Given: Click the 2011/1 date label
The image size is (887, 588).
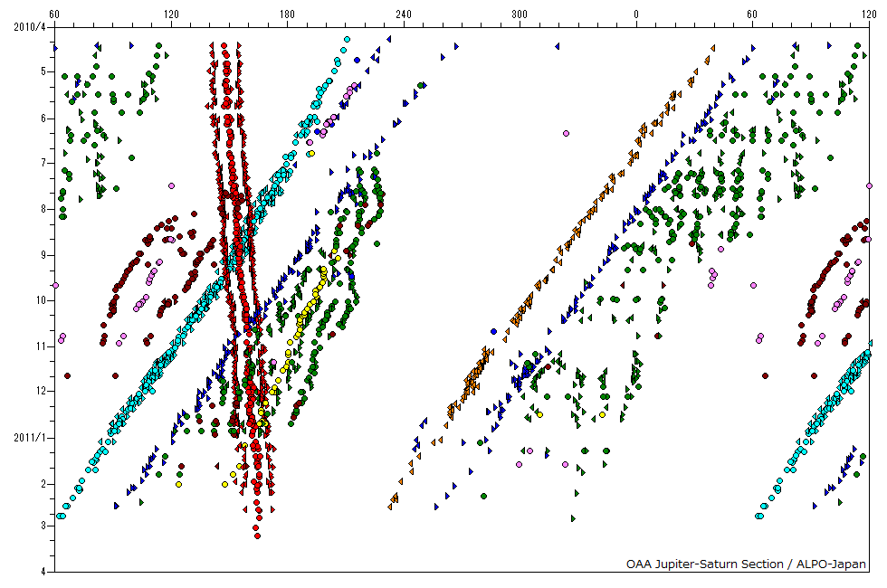Looking at the screenshot, I should [29, 438].
